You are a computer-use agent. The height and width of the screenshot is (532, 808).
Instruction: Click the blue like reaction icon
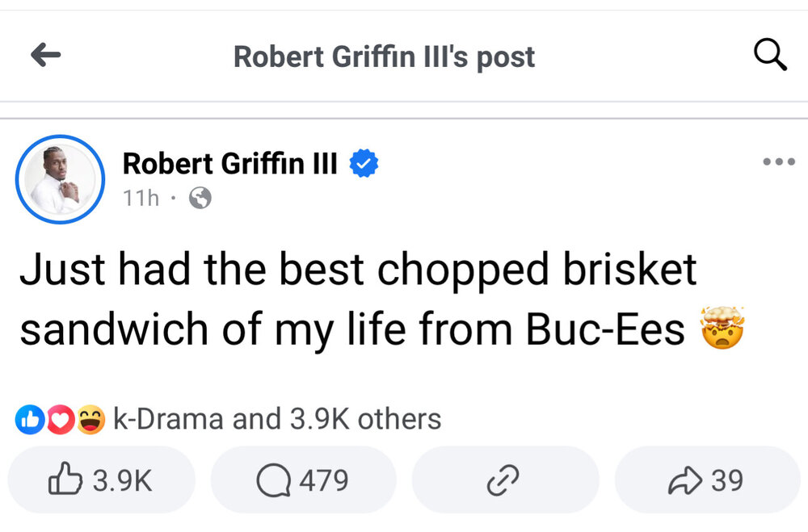tap(28, 420)
